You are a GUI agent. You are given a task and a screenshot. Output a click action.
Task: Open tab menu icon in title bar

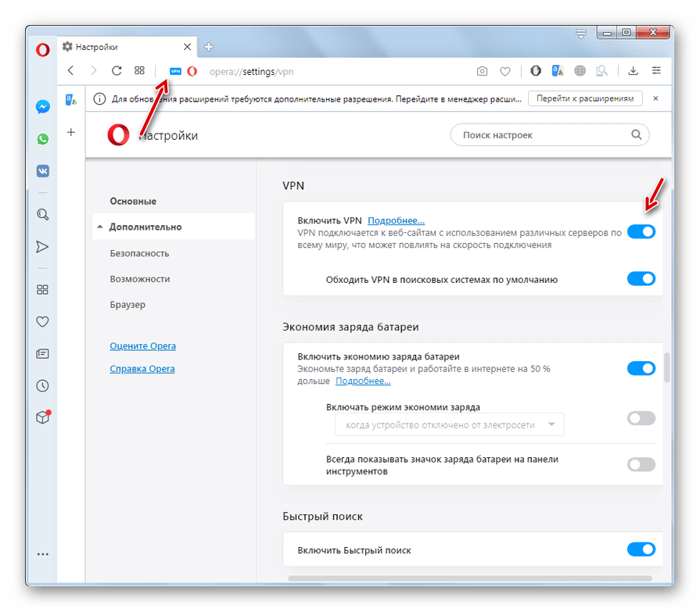click(x=581, y=34)
